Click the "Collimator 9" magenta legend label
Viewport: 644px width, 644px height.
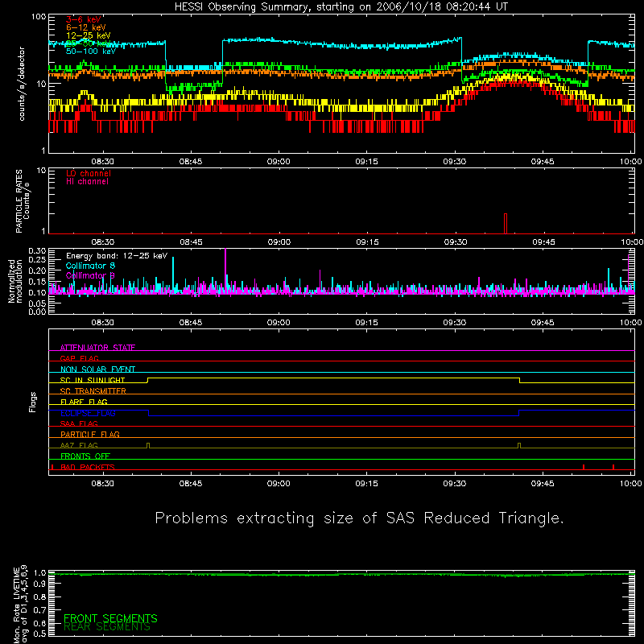(90, 275)
